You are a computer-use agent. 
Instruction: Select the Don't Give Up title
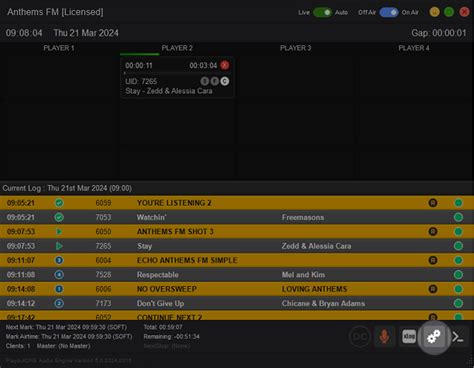[x=160, y=303]
